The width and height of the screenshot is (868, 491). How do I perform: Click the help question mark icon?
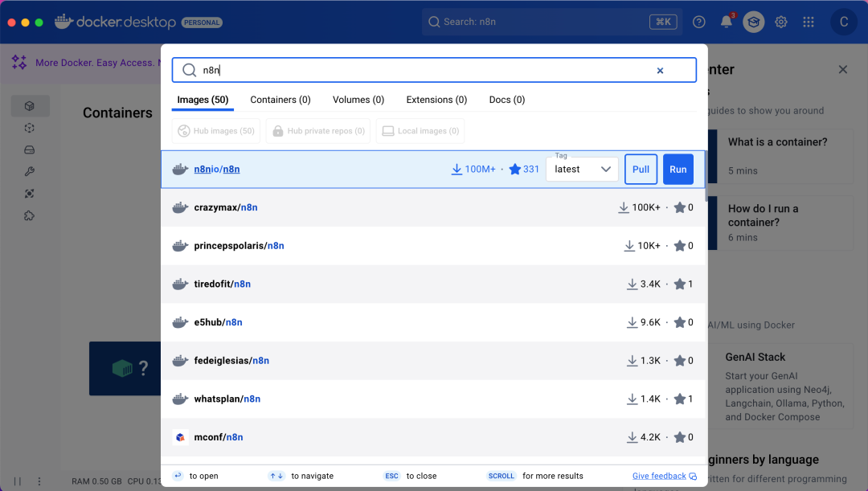click(699, 22)
